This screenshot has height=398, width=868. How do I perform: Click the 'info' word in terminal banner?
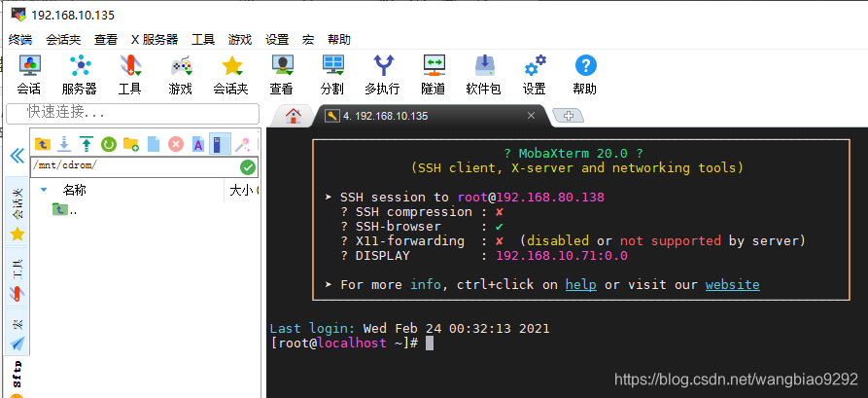(x=425, y=284)
